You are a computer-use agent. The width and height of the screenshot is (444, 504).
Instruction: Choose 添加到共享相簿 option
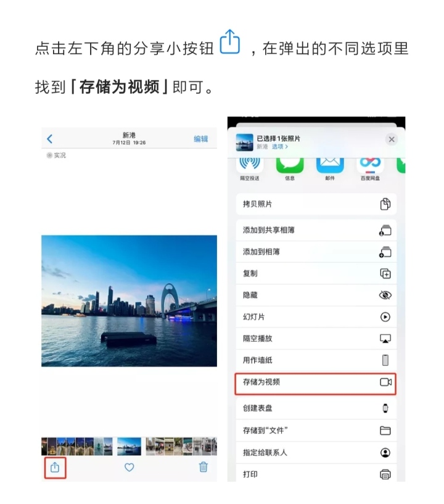[x=316, y=230]
